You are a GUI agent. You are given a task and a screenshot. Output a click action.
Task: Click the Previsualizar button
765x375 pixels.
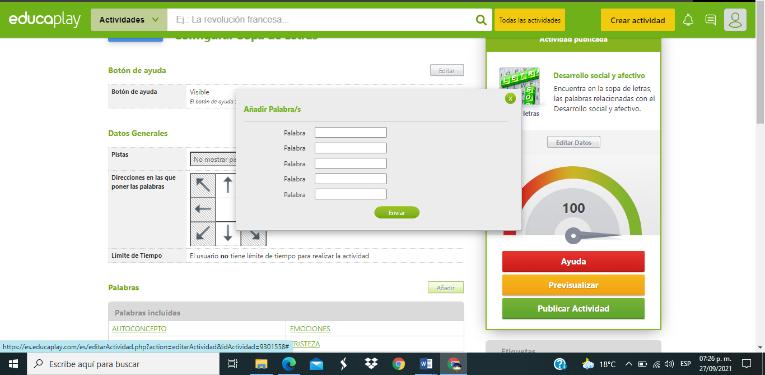coord(573,285)
